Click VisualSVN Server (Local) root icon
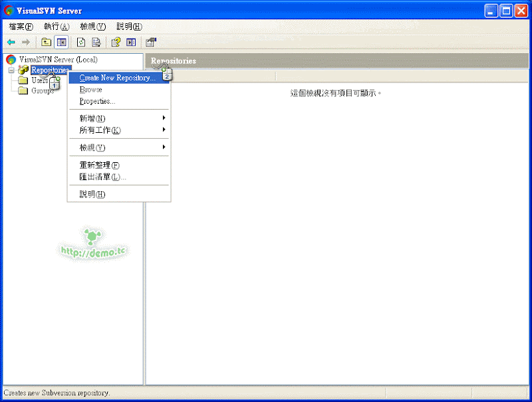Image resolution: width=532 pixels, height=402 pixels. (11, 60)
